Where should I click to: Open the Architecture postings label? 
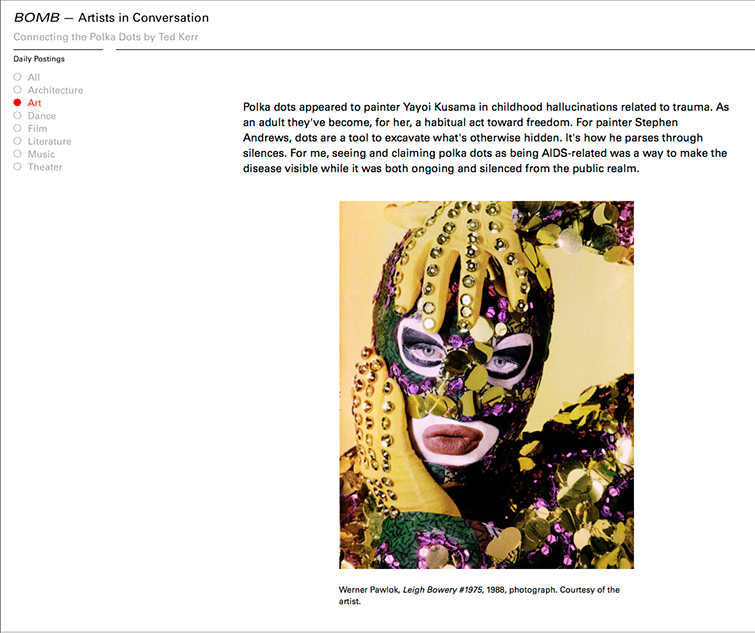point(55,90)
